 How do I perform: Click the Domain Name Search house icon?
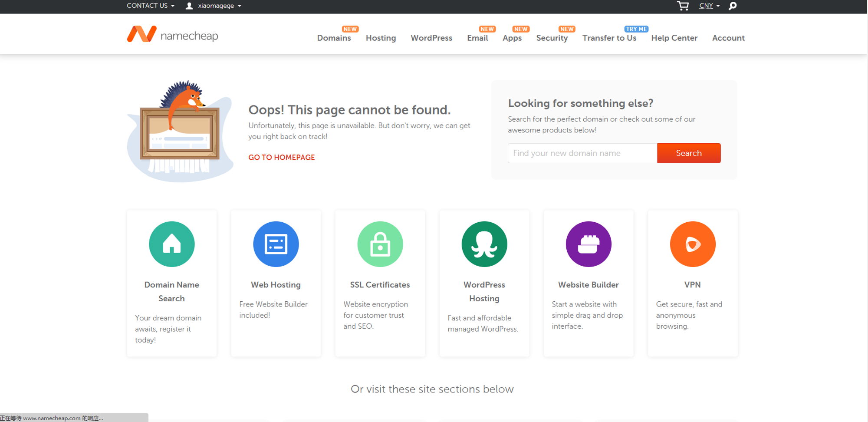172,244
